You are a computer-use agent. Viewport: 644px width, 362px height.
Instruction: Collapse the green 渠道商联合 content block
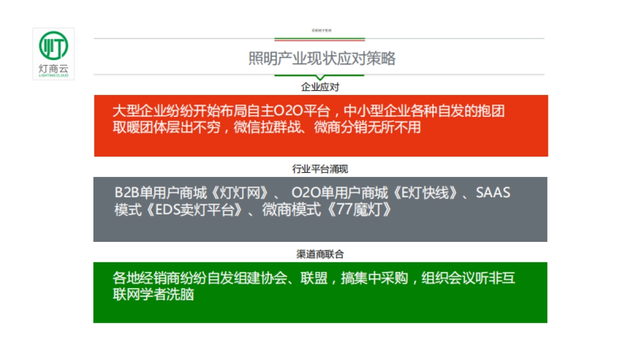pyautogui.click(x=321, y=292)
